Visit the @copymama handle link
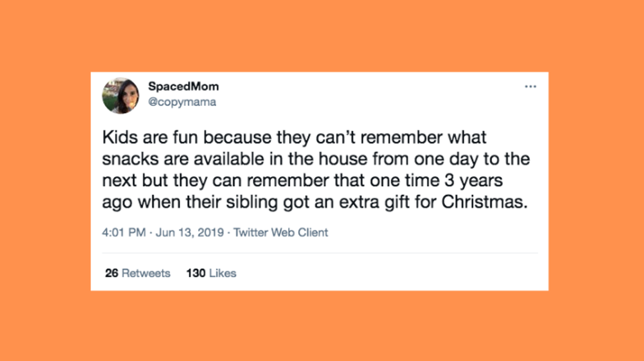Image resolution: width=644 pixels, height=361 pixels. point(182,102)
